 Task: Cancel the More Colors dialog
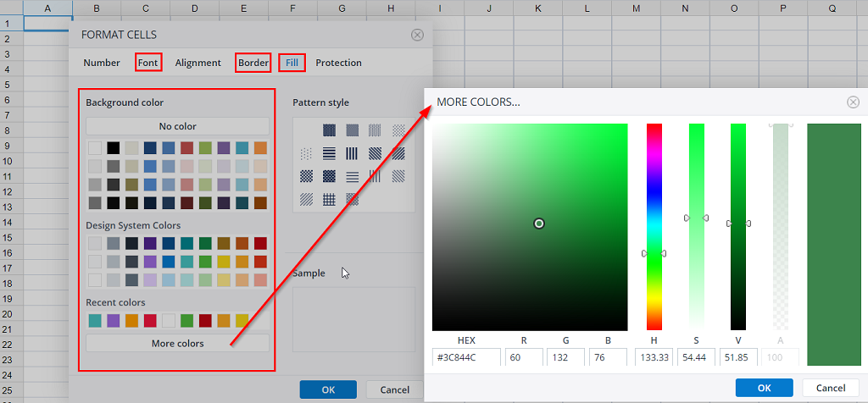tap(830, 388)
